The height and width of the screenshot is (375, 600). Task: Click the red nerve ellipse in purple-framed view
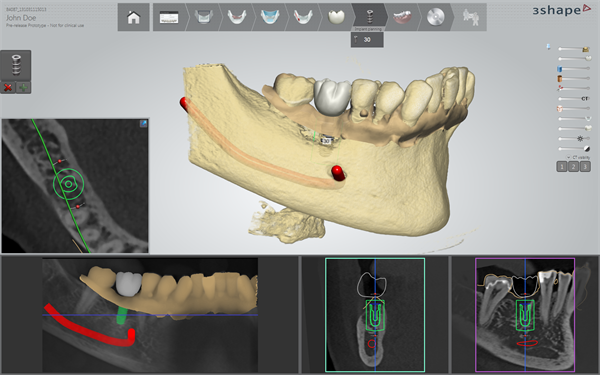527,343
